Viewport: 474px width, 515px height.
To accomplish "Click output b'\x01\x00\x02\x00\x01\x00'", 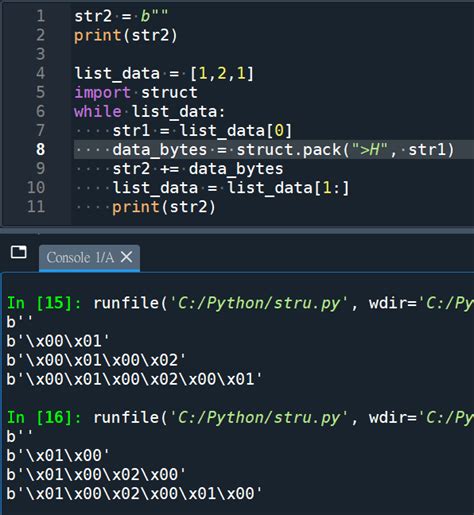I will coord(134,494).
